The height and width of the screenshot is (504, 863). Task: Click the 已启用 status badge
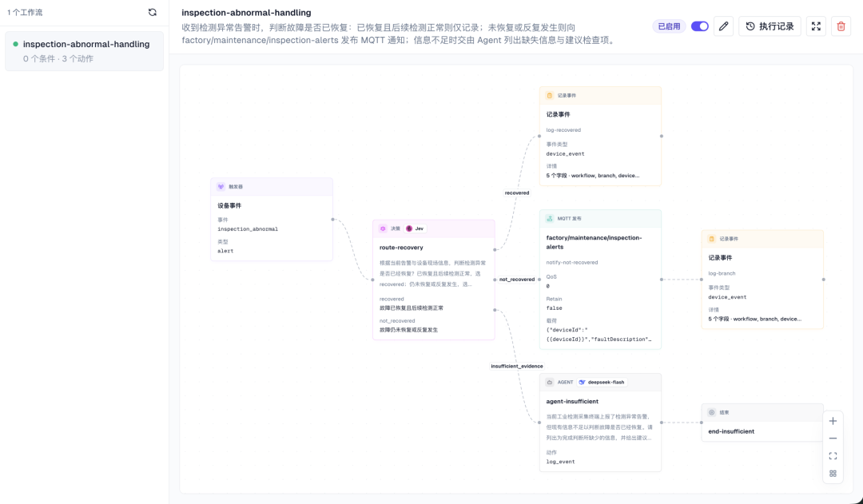[x=670, y=26]
